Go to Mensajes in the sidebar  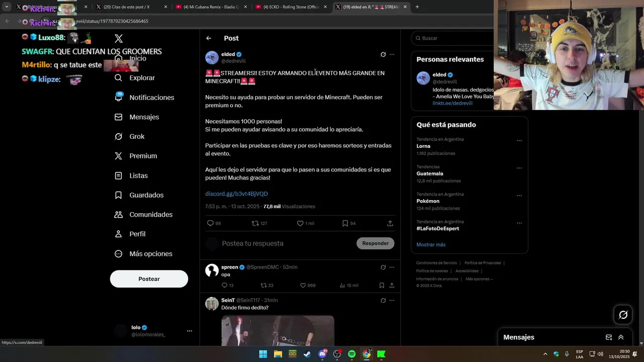[137, 117]
